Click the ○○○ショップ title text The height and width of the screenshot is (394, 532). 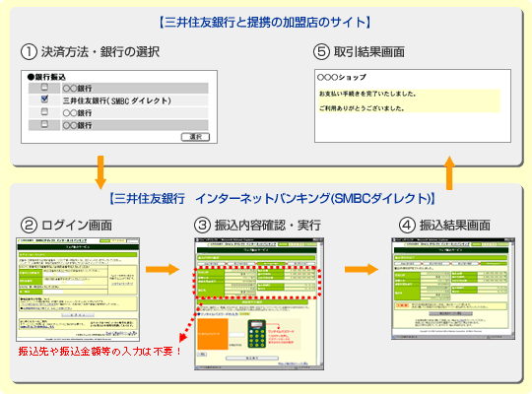pyautogui.click(x=342, y=78)
